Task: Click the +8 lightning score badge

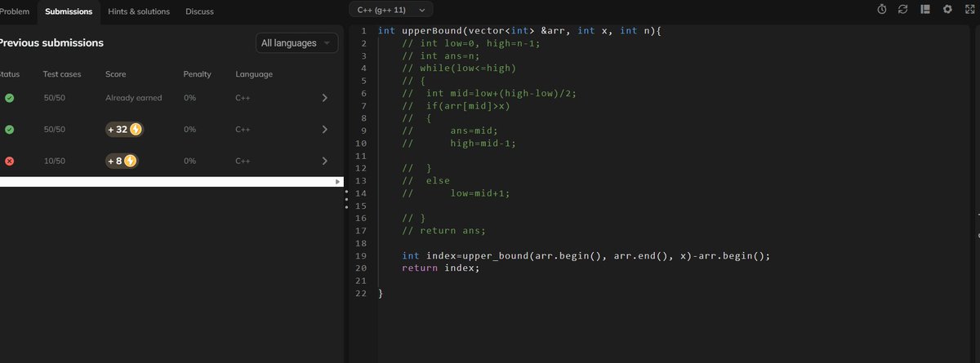Action: [121, 161]
